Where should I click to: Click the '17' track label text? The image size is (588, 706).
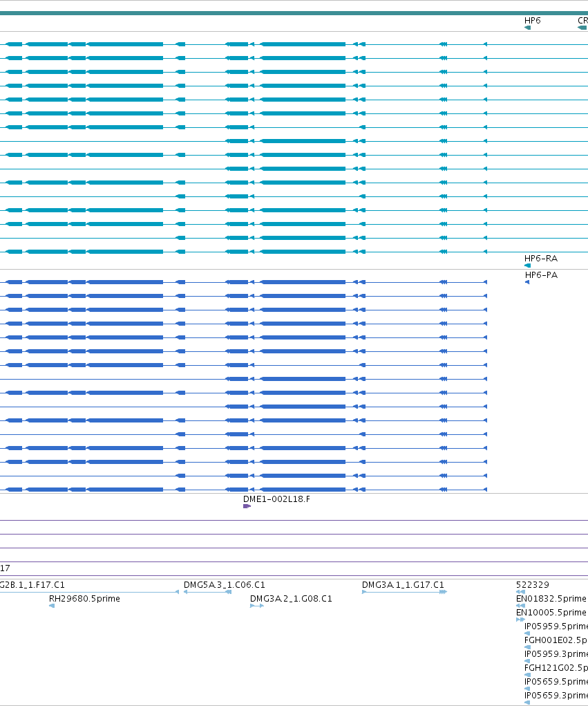(5, 568)
